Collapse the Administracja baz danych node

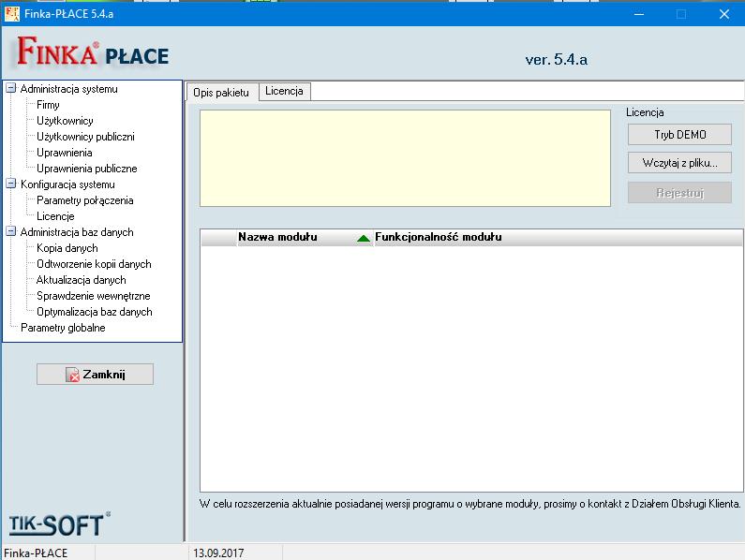point(11,232)
